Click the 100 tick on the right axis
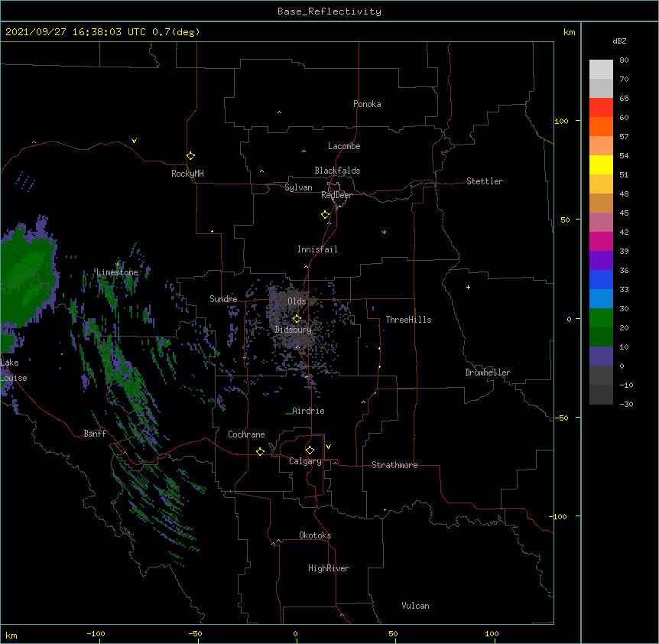The width and height of the screenshot is (659, 644). click(561, 121)
